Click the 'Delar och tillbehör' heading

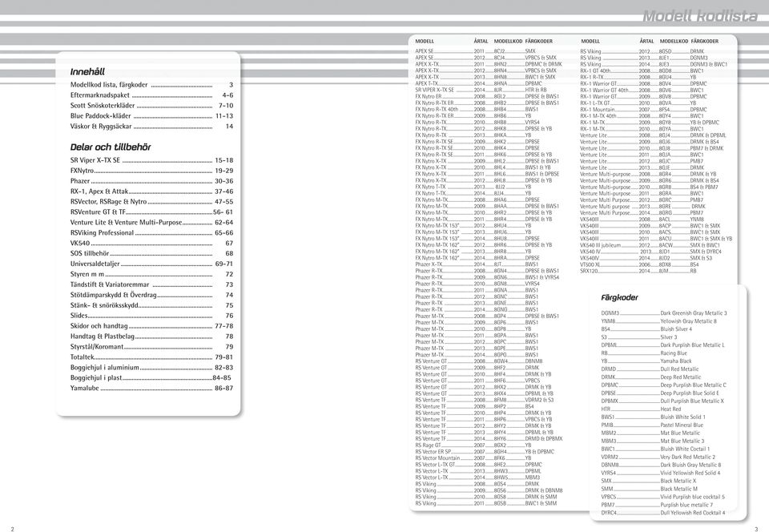[x=111, y=147]
